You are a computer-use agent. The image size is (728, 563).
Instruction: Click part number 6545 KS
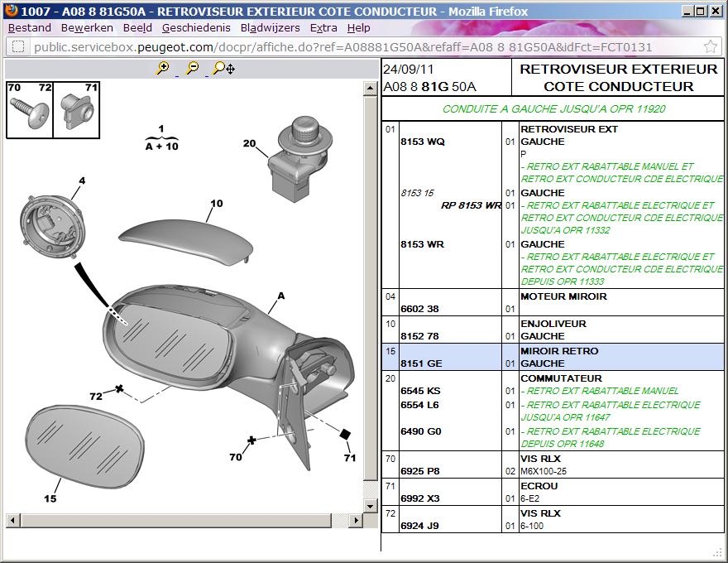point(420,391)
